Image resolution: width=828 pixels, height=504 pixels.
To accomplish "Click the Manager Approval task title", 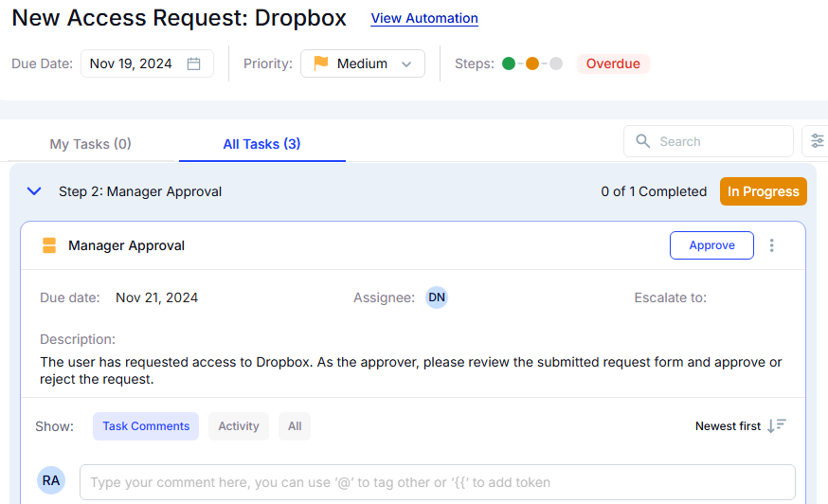I will click(x=126, y=245).
